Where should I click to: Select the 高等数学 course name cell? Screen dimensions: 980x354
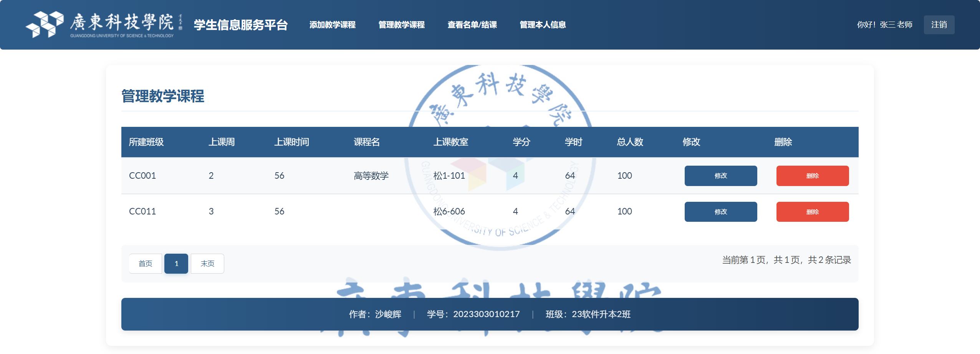pyautogui.click(x=371, y=176)
